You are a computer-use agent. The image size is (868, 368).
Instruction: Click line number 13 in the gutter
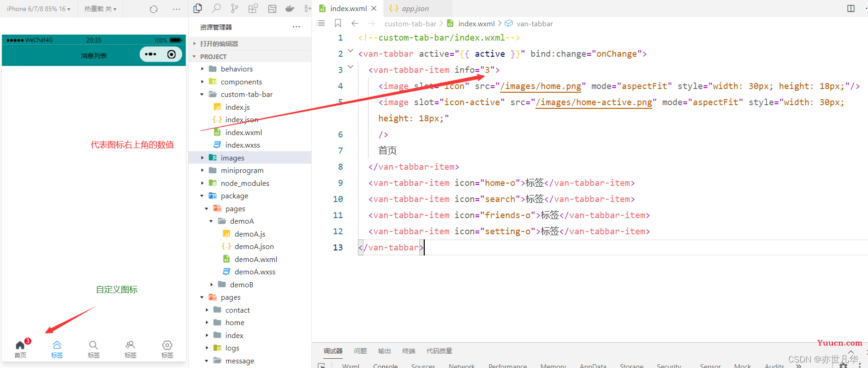(x=338, y=248)
